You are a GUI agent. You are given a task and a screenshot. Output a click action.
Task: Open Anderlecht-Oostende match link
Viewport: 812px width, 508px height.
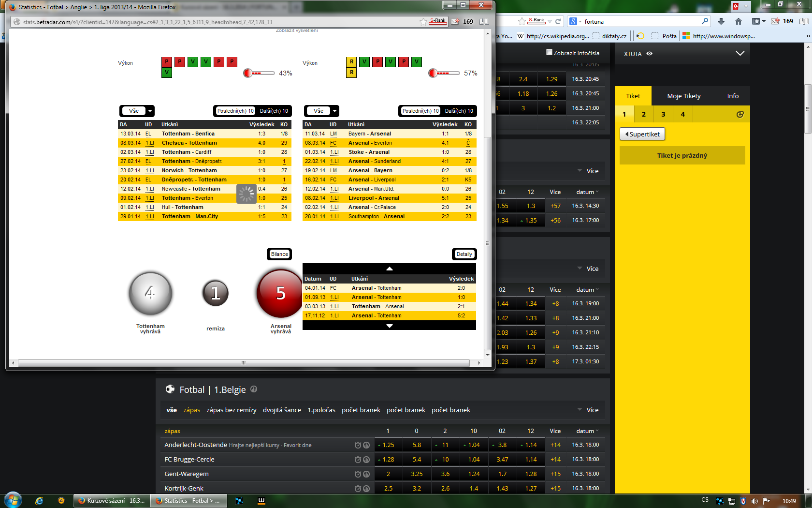coord(196,445)
